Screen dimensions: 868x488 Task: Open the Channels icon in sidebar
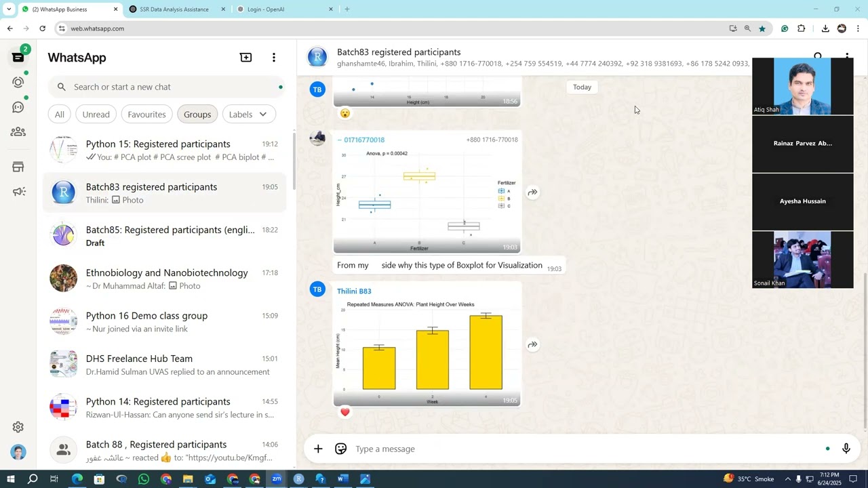pos(18,107)
